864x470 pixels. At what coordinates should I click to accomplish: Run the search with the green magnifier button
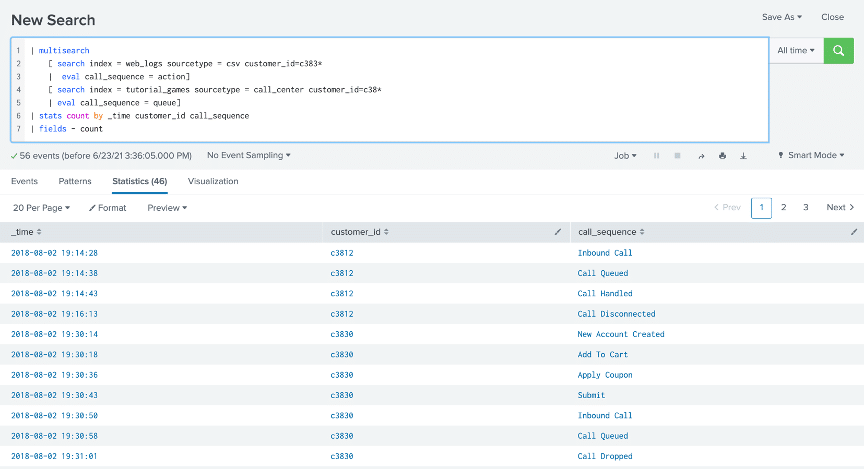tap(838, 51)
